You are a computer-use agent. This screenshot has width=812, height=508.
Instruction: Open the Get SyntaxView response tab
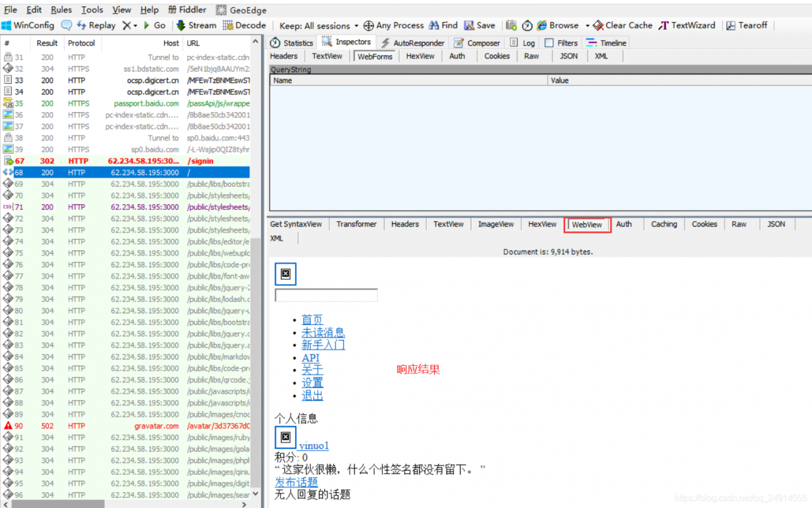click(x=296, y=224)
